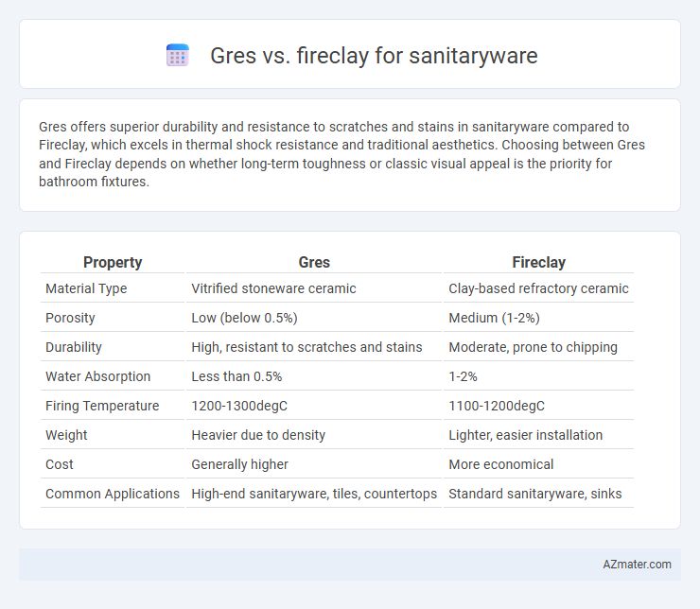
Task: Click the 'Weight' row label
Action: 66,435
